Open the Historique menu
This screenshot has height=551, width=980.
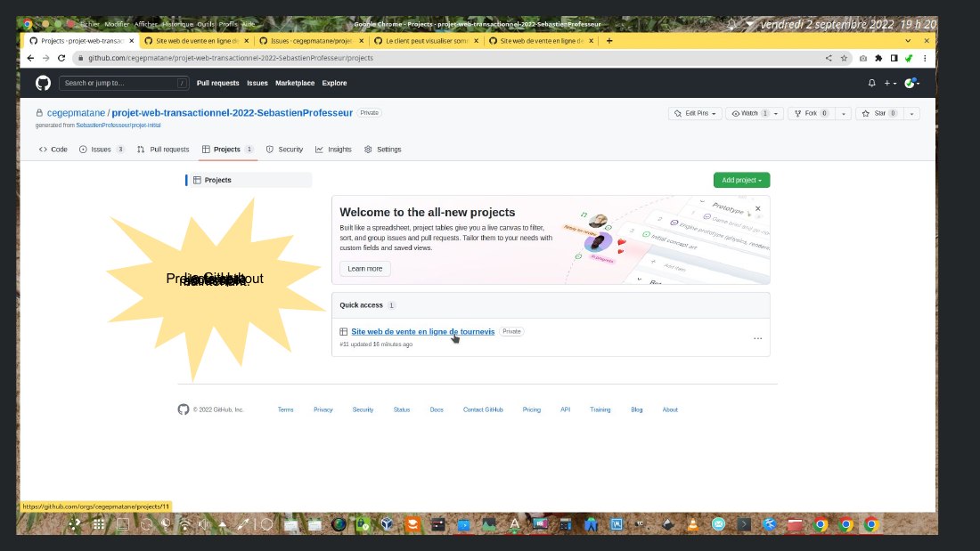coord(177,24)
